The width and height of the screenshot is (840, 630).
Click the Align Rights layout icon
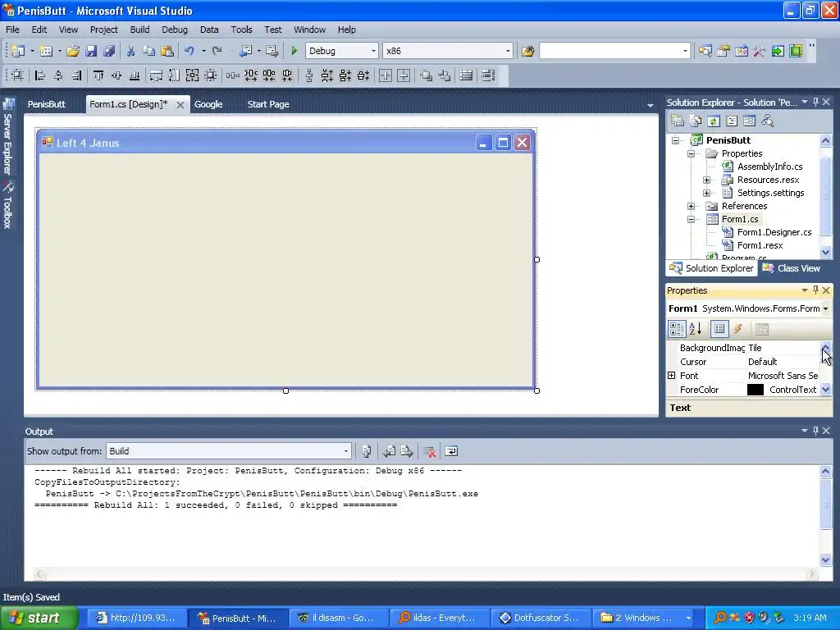click(76, 75)
